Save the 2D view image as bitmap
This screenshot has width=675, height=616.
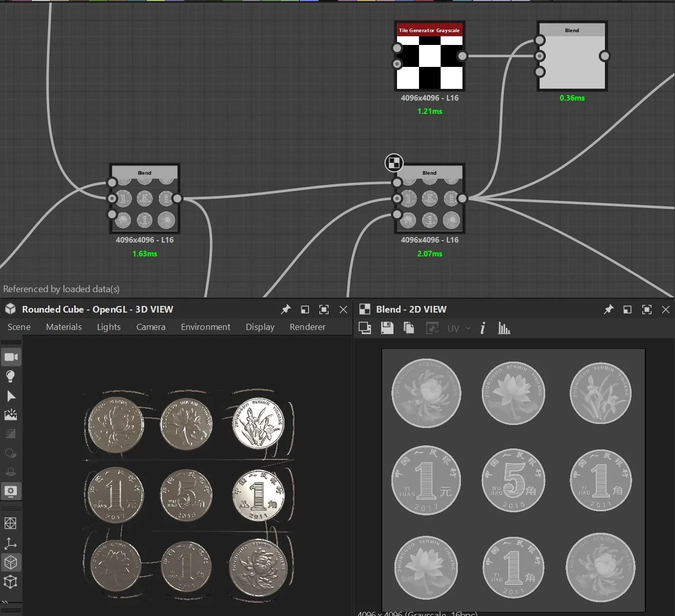[x=387, y=328]
